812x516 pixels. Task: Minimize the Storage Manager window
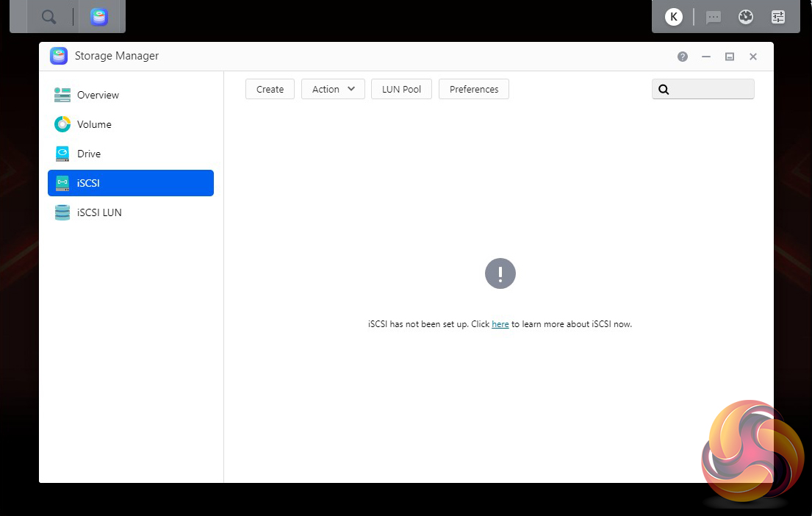(x=706, y=57)
